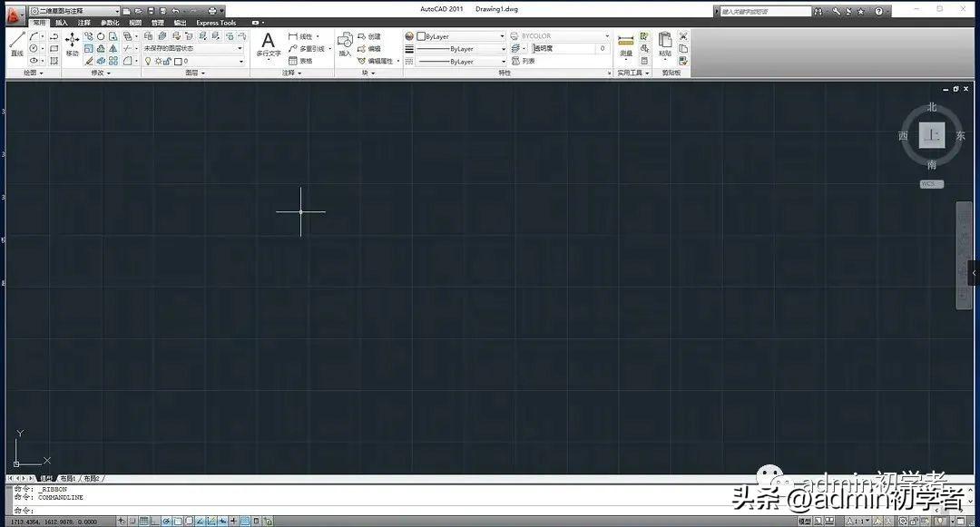The height and width of the screenshot is (527, 980).
Task: Click the Save icon in quick access toolbar
Action: pyautogui.click(x=151, y=11)
